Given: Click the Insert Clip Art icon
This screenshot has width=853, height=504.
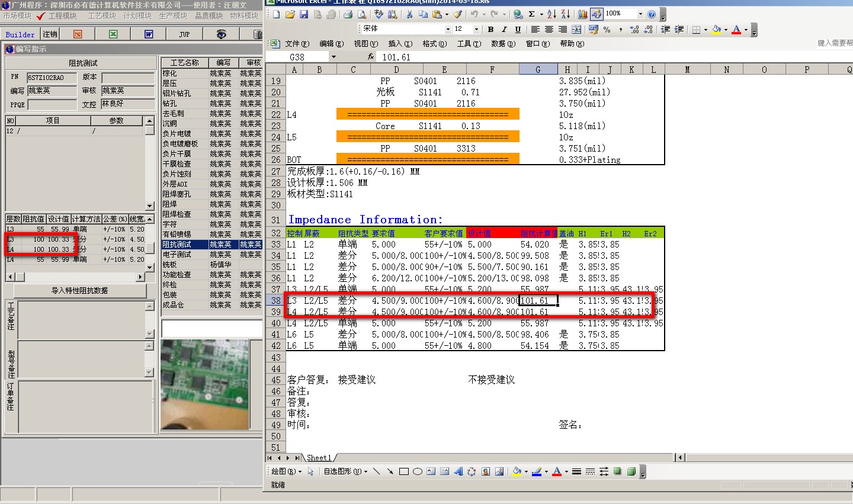Looking at the screenshot, I should pyautogui.click(x=486, y=471).
